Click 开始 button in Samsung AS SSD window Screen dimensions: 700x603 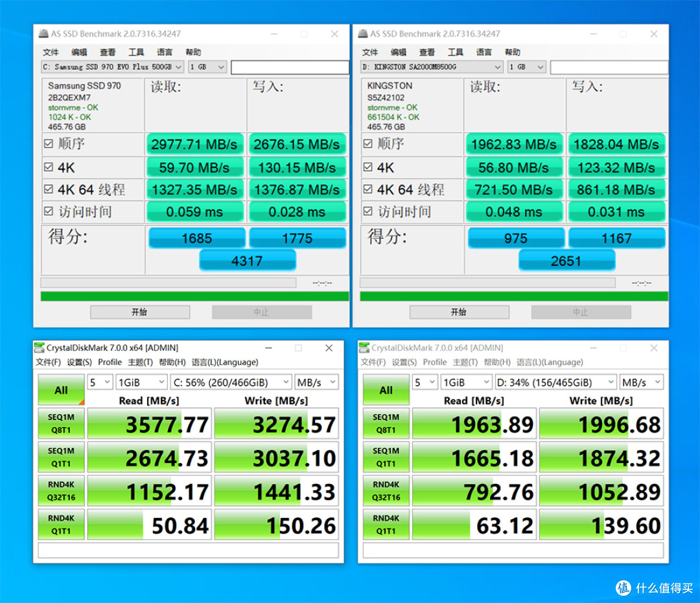140,312
